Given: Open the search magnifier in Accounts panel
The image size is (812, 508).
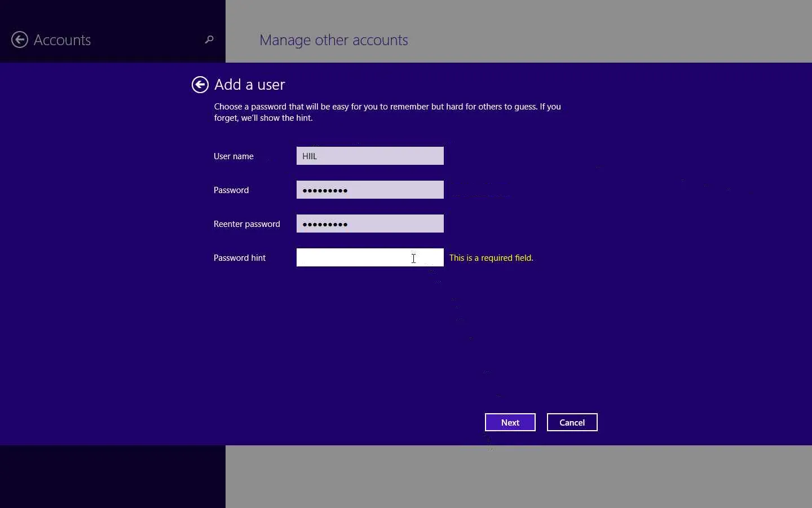Looking at the screenshot, I should (x=209, y=40).
